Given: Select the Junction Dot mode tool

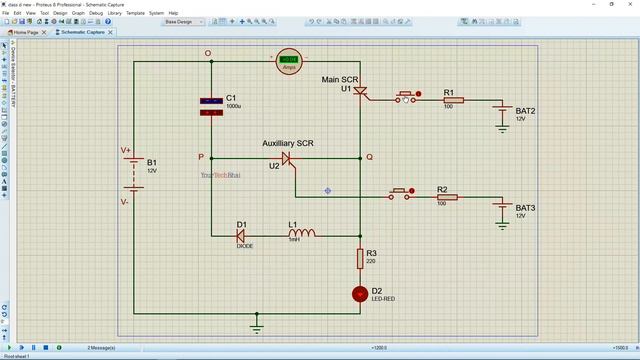Looking at the screenshot, I should point(4,60).
